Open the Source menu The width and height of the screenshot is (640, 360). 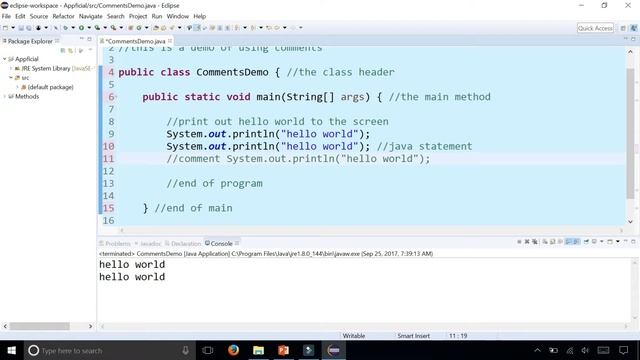pos(39,16)
